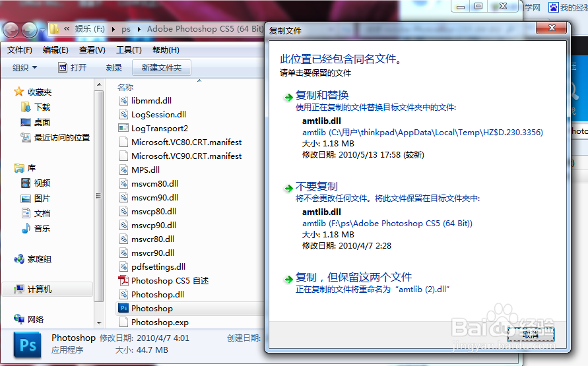
Task: Select the pdfsettings.dll file icon
Action: click(123, 266)
